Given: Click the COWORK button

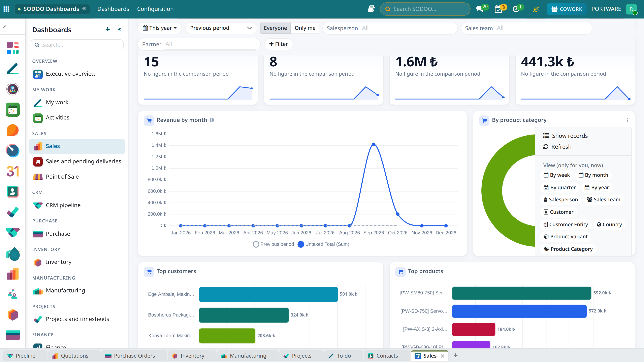Looking at the screenshot, I should [567, 9].
